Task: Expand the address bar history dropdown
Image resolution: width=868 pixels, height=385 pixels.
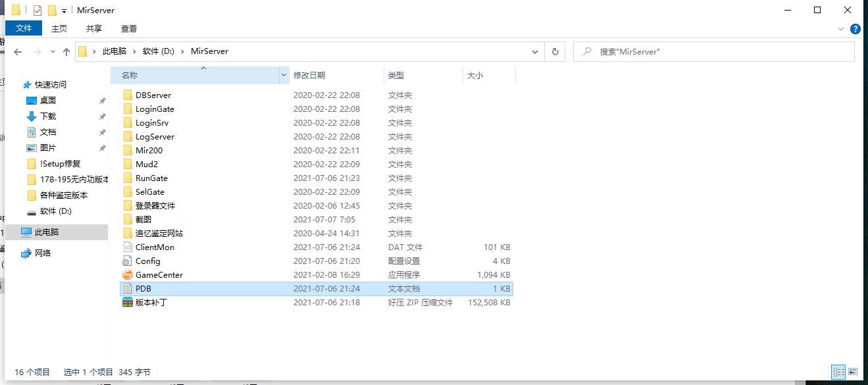Action: [x=536, y=51]
